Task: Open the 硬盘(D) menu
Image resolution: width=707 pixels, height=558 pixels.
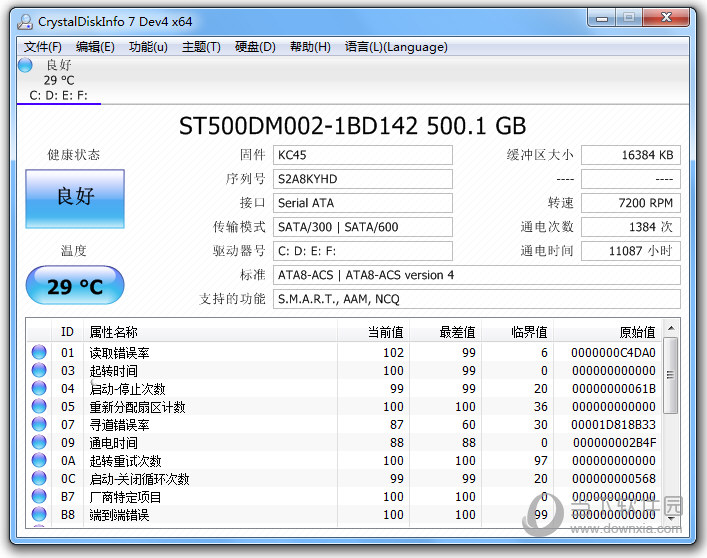Action: coord(255,47)
